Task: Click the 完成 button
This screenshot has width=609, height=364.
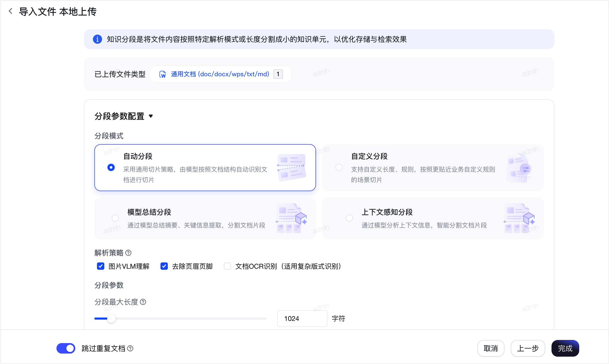Action: coord(565,348)
